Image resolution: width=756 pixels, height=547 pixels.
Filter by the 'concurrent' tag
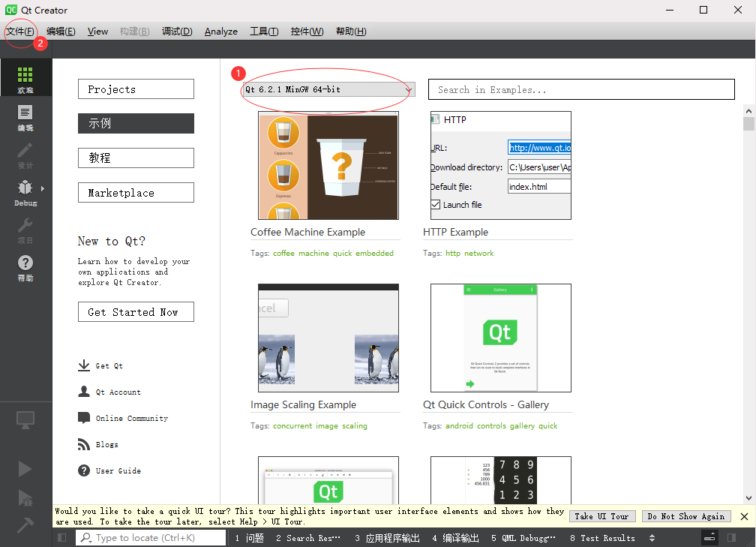[292, 426]
